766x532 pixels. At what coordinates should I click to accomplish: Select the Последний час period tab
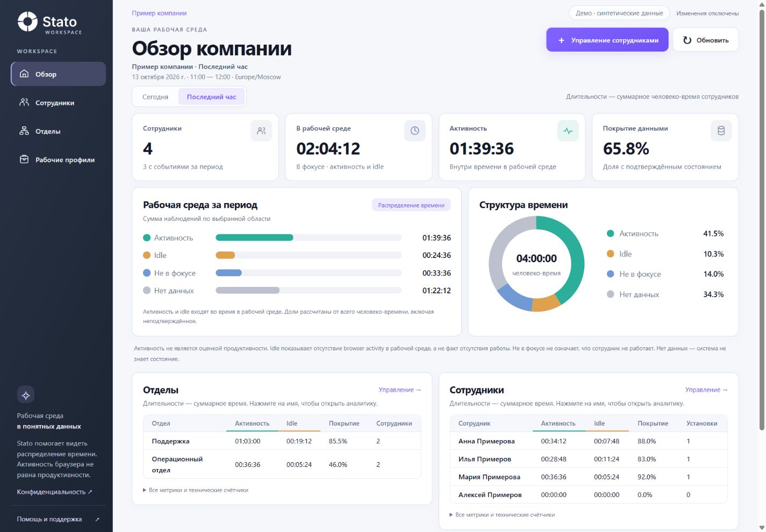tap(211, 97)
